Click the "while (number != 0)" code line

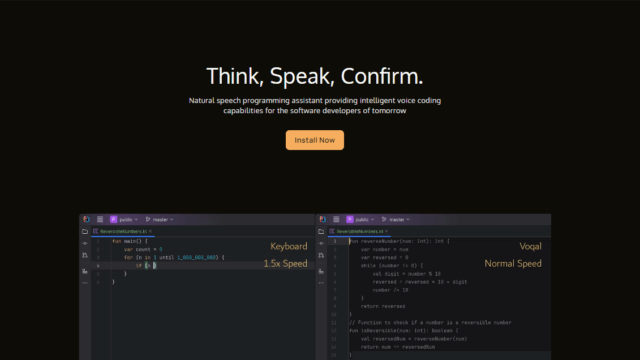tap(392, 266)
